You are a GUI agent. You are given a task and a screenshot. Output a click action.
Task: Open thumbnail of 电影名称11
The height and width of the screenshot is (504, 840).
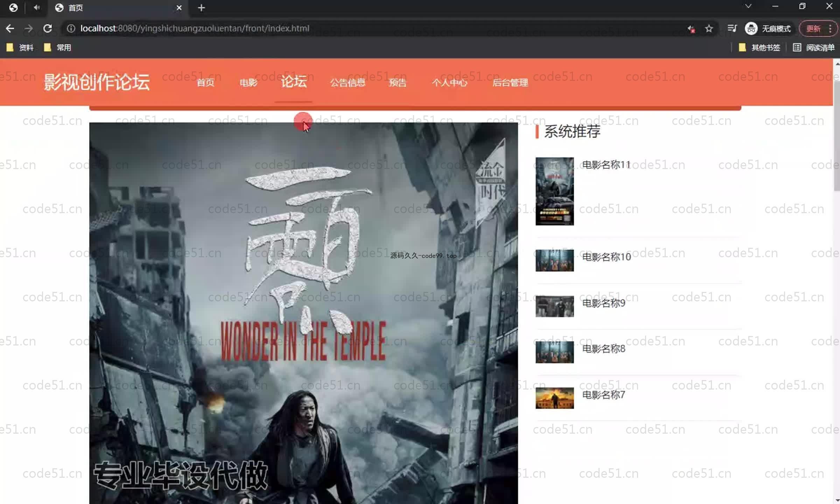tap(554, 191)
